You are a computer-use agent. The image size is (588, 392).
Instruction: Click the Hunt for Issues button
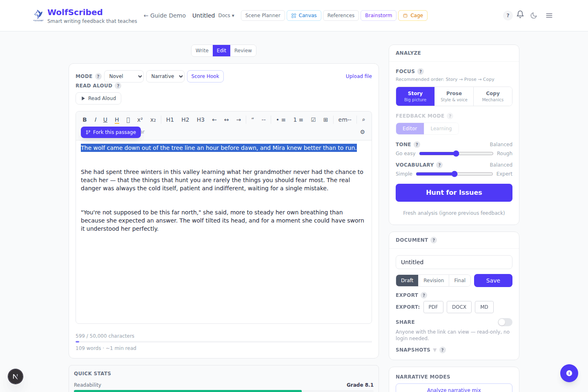tap(454, 193)
